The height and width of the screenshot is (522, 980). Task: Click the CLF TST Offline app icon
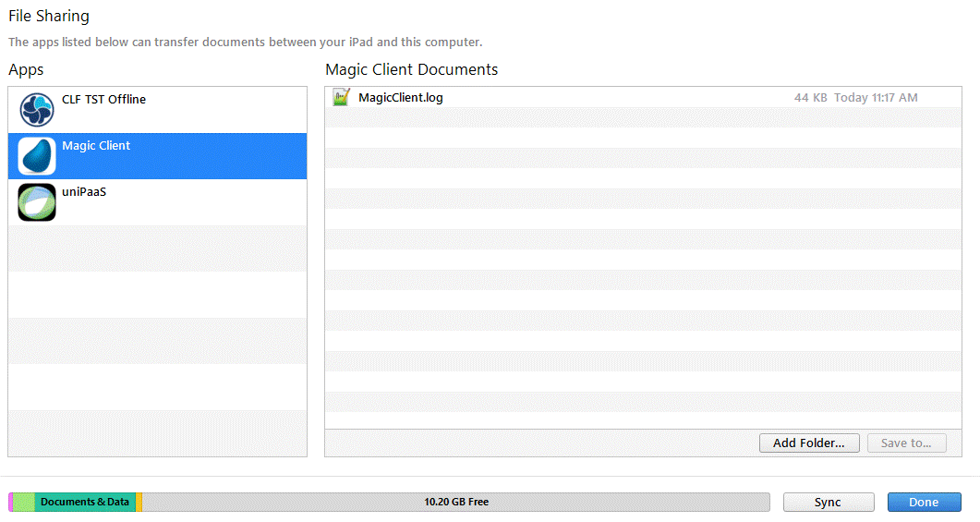pos(37,109)
